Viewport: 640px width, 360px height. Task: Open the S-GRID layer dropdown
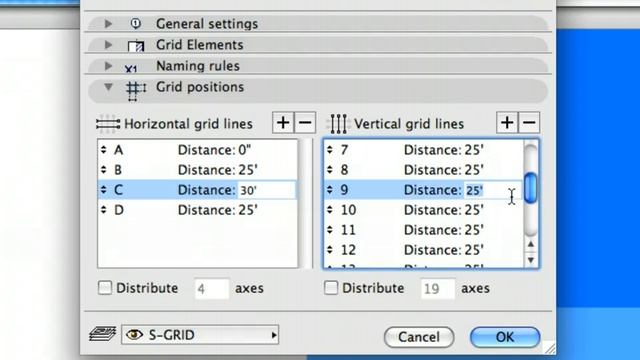pyautogui.click(x=200, y=335)
